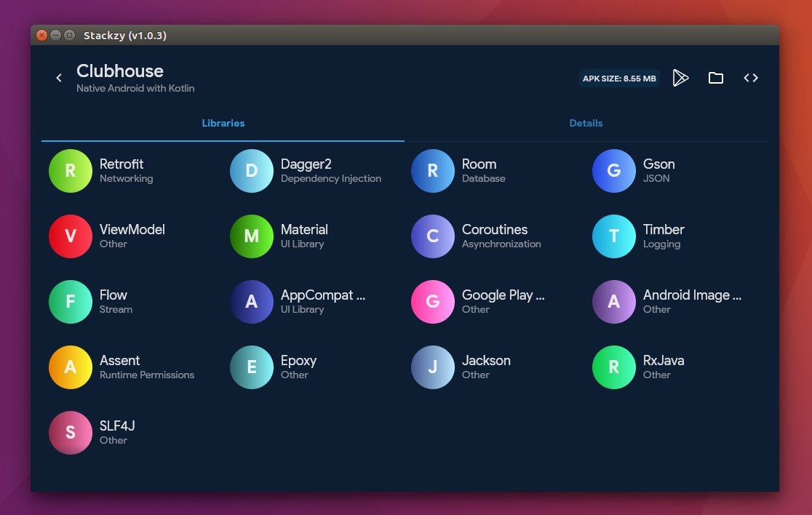This screenshot has width=812, height=515.
Task: Click the Retrofit green R avatar
Action: 71,171
